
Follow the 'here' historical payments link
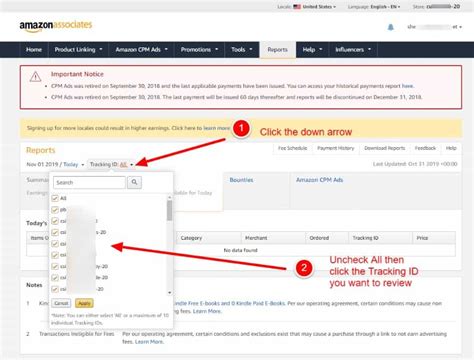click(407, 86)
